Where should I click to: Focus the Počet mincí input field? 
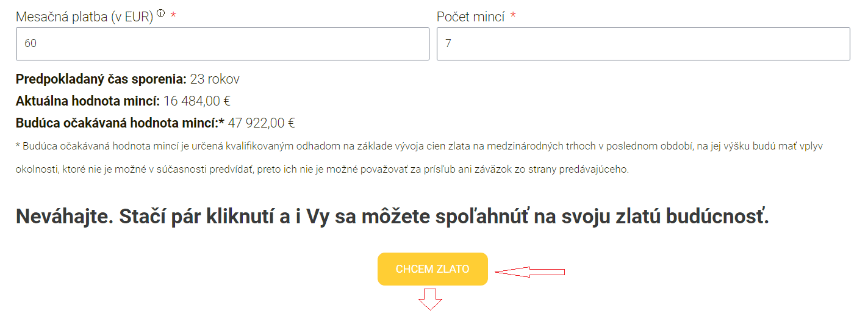coord(643,44)
